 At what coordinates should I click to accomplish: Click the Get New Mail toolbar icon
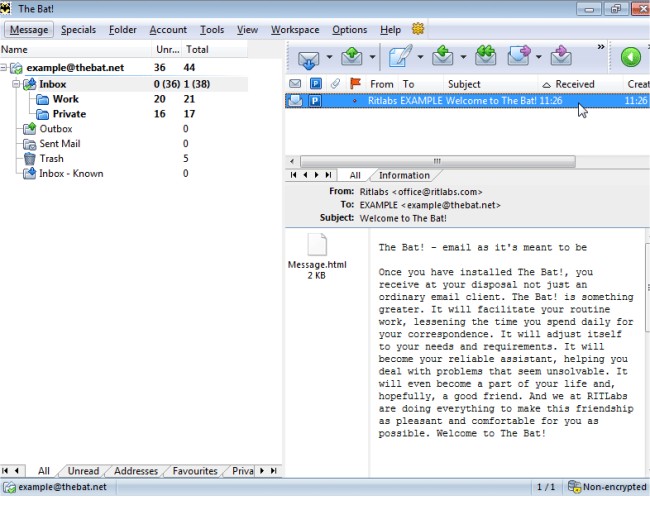coord(308,57)
